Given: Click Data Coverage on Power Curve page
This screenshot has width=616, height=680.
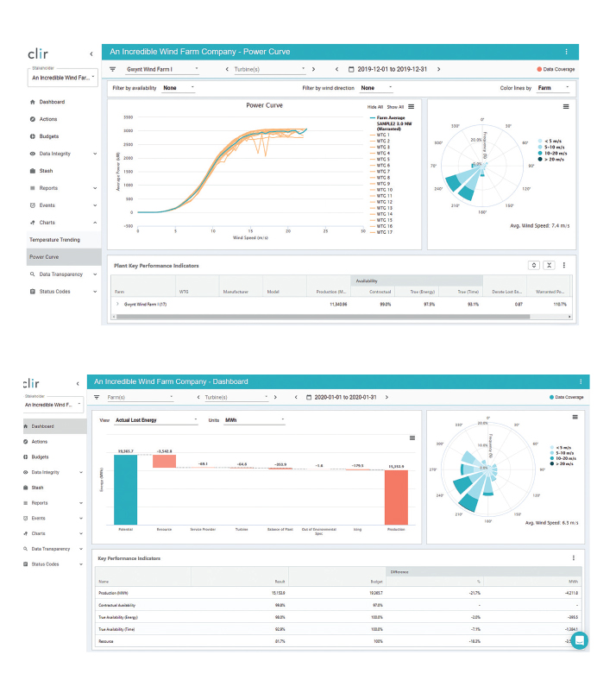Looking at the screenshot, I should tap(556, 69).
